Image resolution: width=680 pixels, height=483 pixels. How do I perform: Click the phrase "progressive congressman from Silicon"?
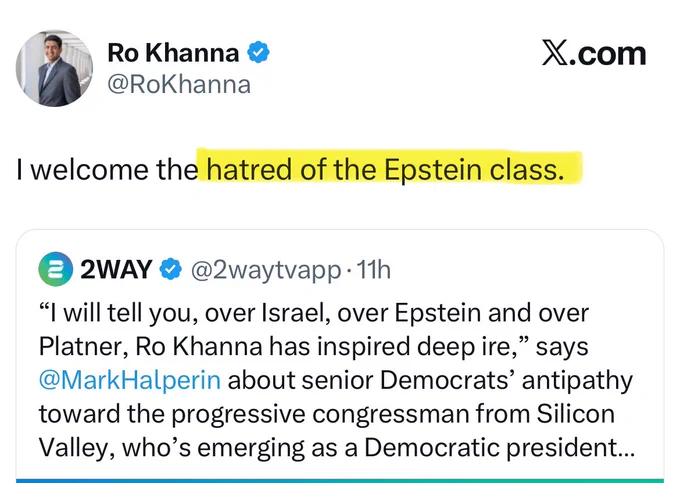coord(393,414)
